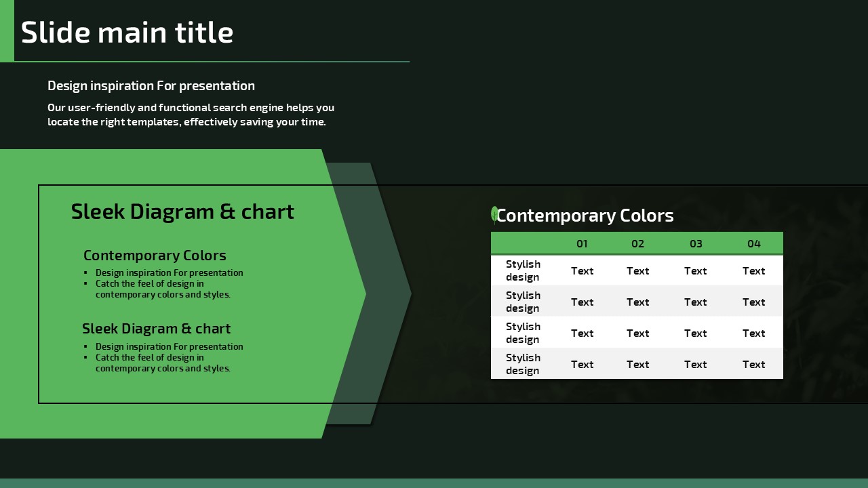The image size is (868, 488).
Task: Click the 'Sleek Diagram & chart' large heading
Action: (182, 211)
